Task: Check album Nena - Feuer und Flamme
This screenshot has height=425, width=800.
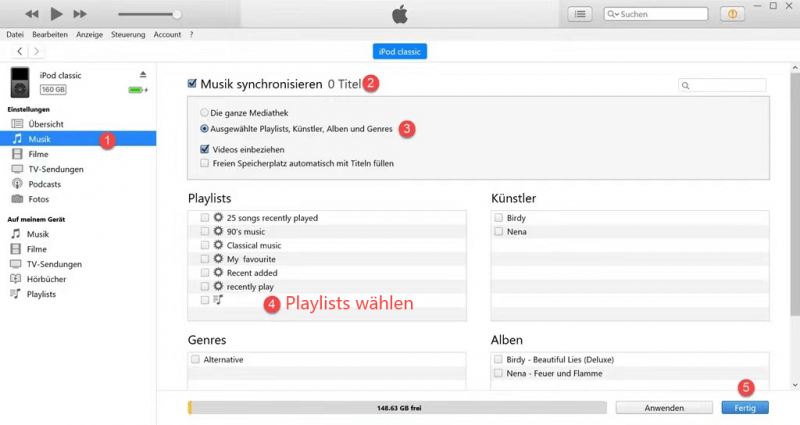Action: point(498,373)
